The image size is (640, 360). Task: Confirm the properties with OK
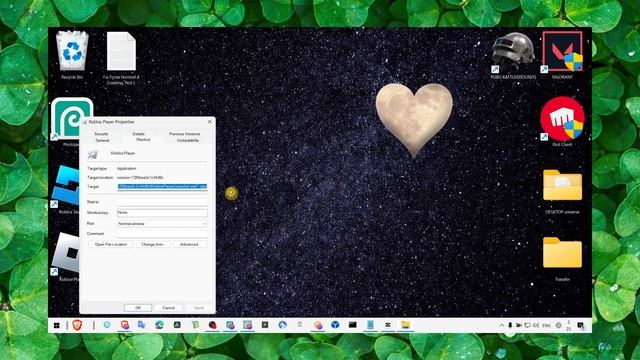click(x=138, y=308)
